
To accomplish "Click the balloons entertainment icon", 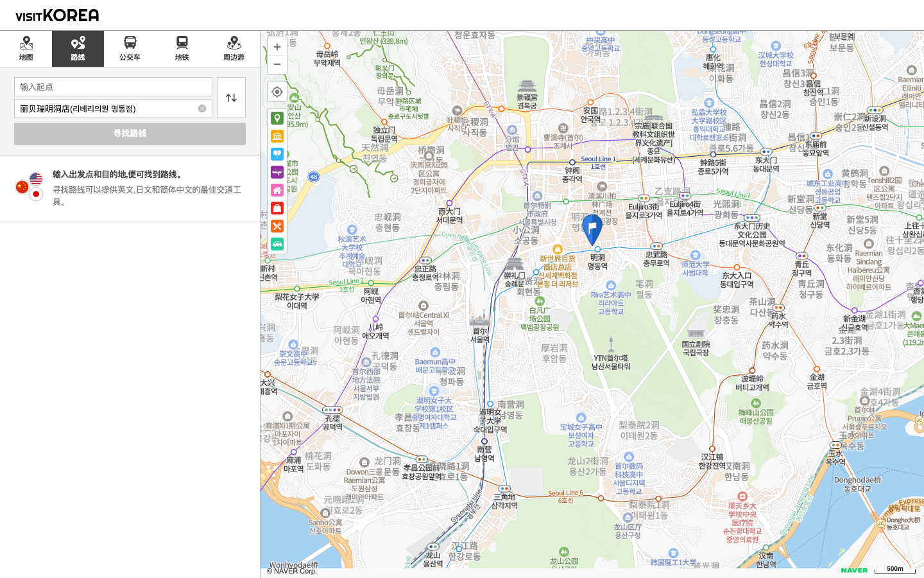I will [x=277, y=154].
